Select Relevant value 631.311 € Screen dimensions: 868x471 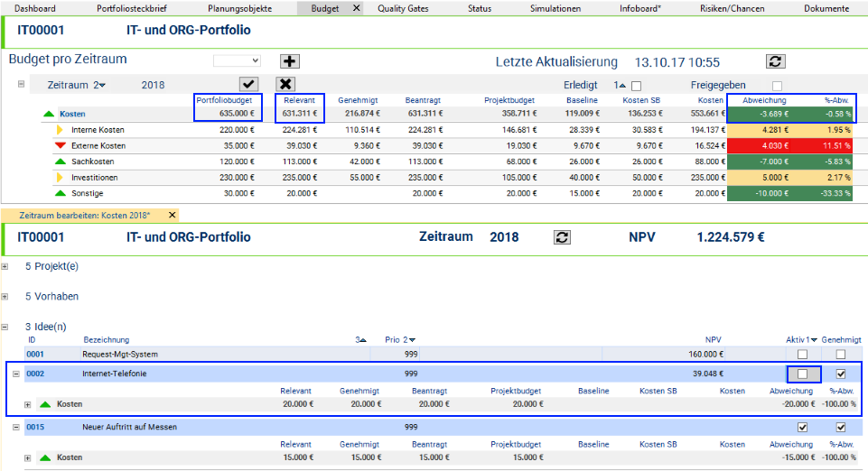300,114
